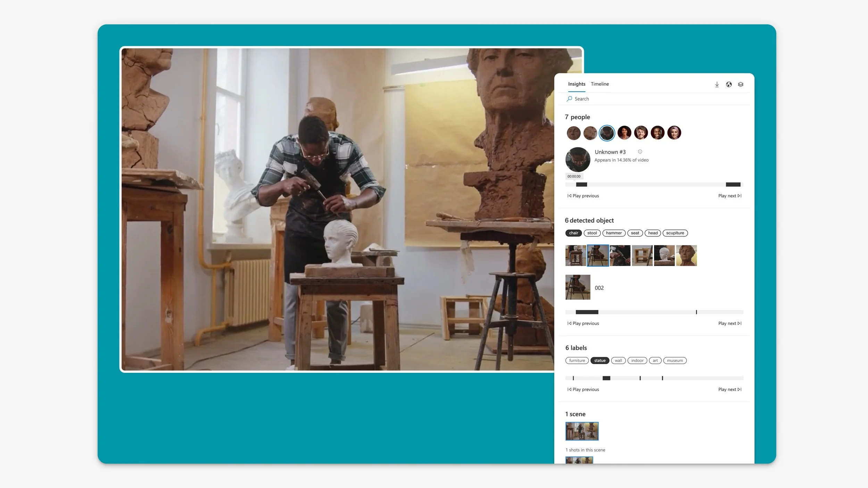This screenshot has width=868, height=488.
Task: Switch to the Timeline tab
Action: [600, 84]
